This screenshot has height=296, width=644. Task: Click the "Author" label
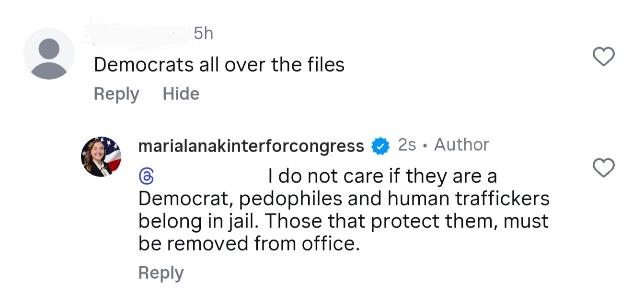[461, 145]
